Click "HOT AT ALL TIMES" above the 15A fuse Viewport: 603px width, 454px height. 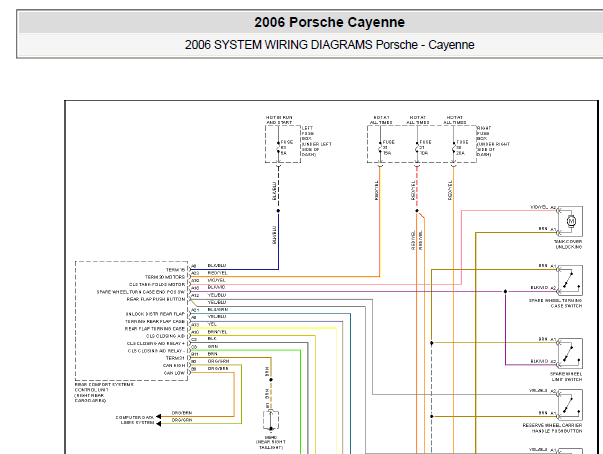tap(381, 120)
